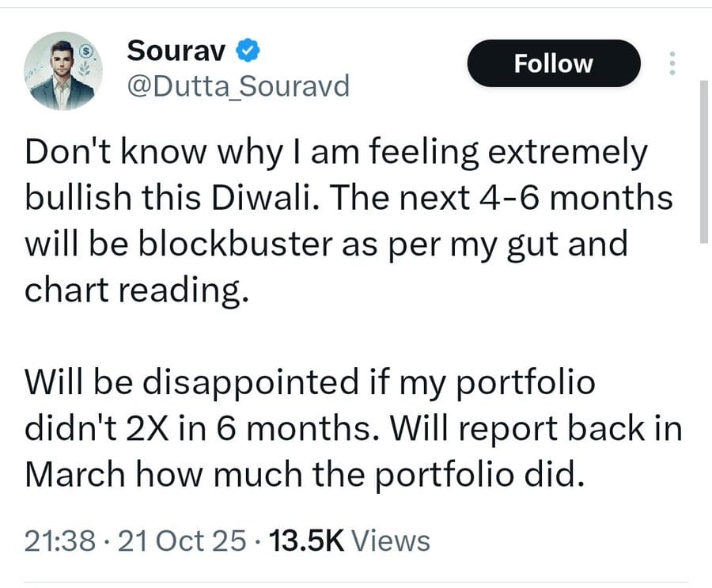Click the blue verified checkmark badge
The height and width of the screenshot is (588, 712).
(x=245, y=51)
